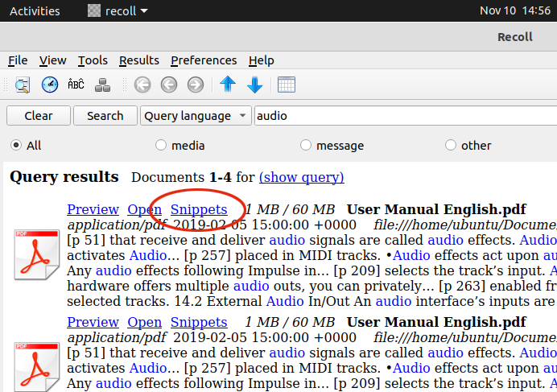Click the Nov 10 14:56 clock

coord(514,10)
